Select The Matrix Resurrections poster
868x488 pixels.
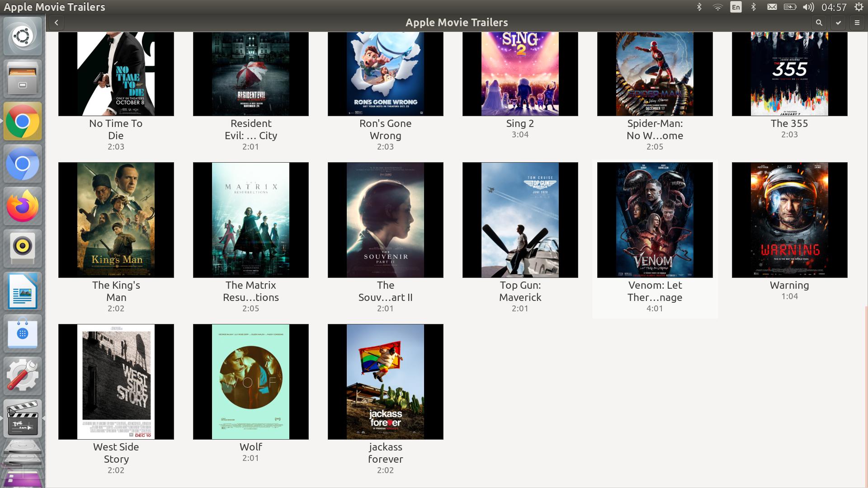click(x=250, y=220)
